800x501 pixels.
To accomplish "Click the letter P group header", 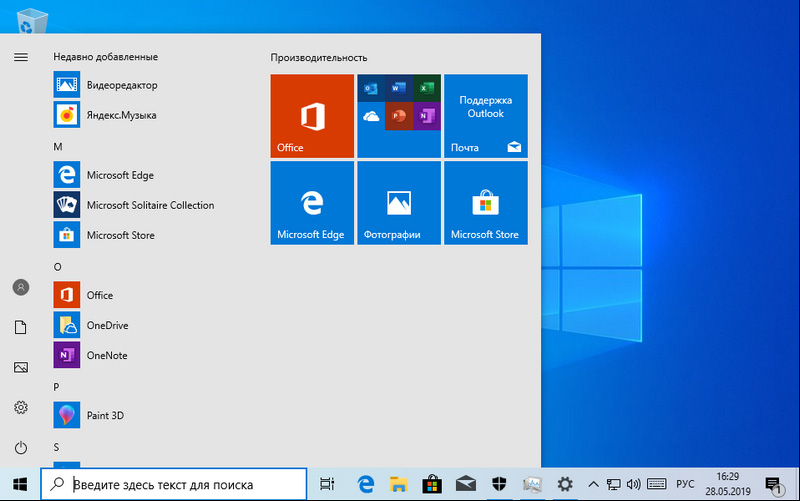I will coord(56,387).
